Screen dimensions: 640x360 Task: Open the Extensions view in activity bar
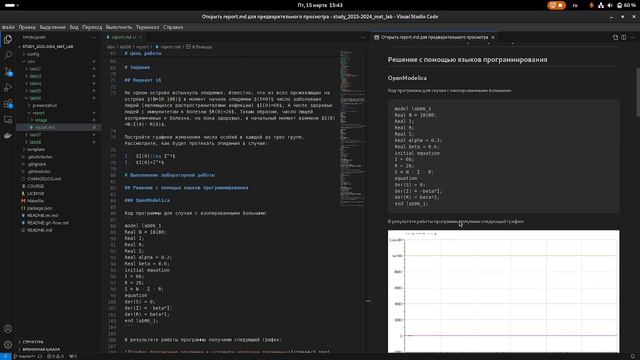[8, 104]
